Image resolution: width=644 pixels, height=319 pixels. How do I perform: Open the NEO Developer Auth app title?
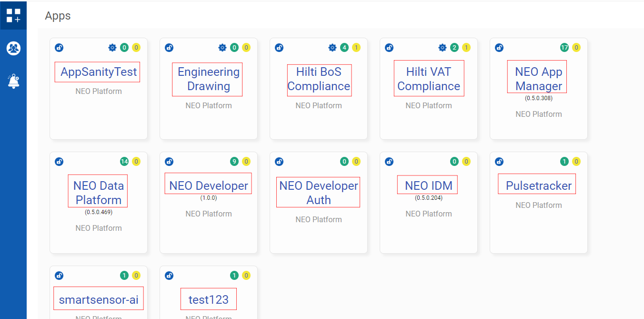318,192
